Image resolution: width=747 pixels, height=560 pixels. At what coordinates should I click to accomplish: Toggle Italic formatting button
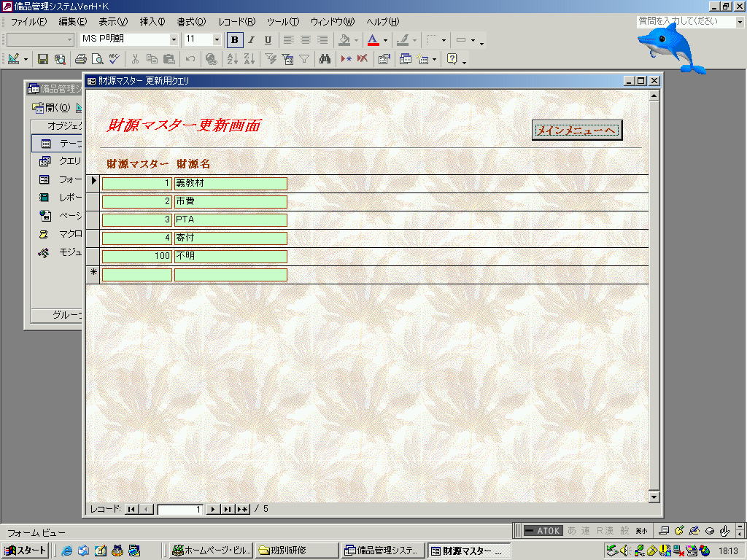click(252, 40)
